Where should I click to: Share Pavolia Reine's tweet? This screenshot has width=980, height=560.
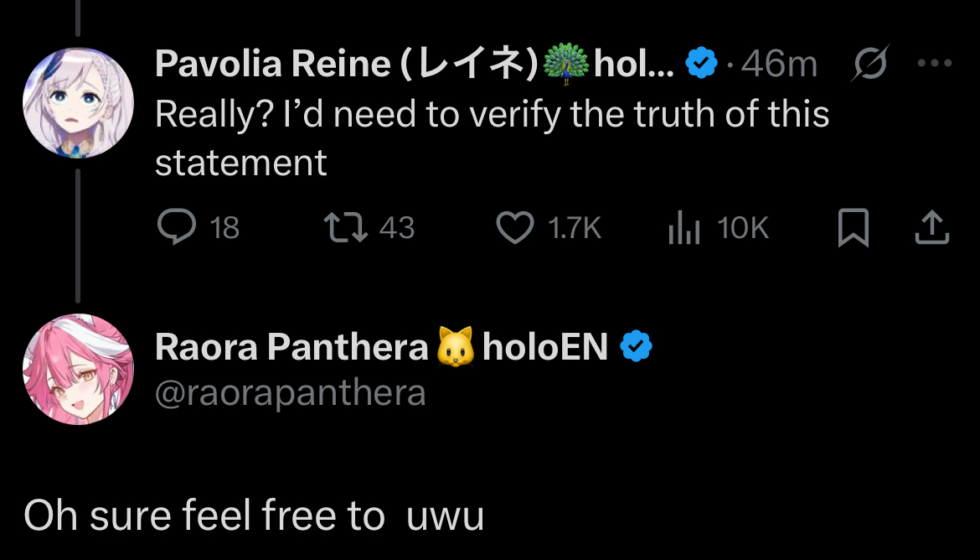coord(932,227)
